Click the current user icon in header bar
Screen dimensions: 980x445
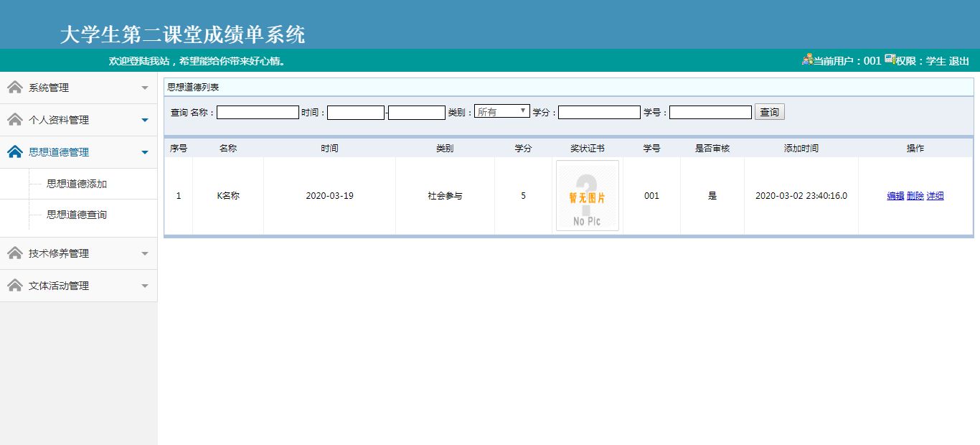(807, 60)
